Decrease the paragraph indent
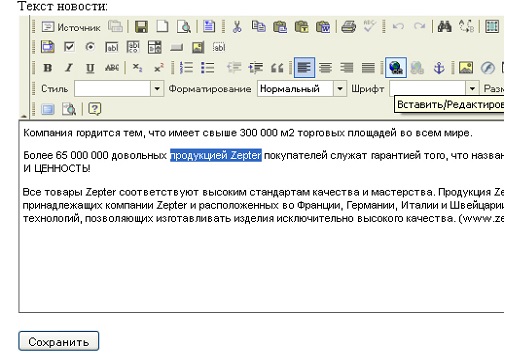This screenshot has height=361, width=505. point(234,68)
